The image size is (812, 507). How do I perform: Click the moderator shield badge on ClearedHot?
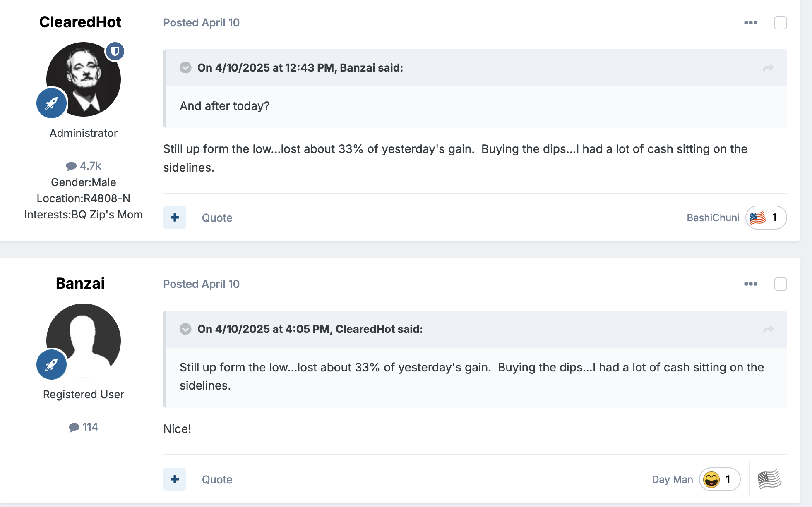click(115, 51)
